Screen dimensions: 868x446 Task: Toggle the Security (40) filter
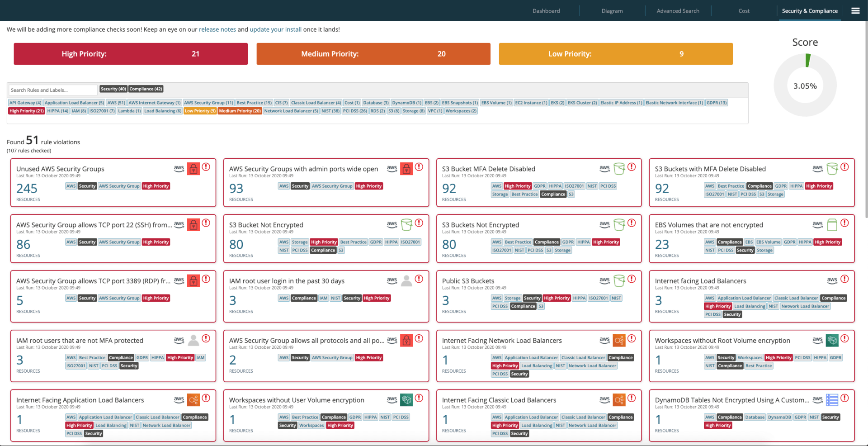click(113, 89)
